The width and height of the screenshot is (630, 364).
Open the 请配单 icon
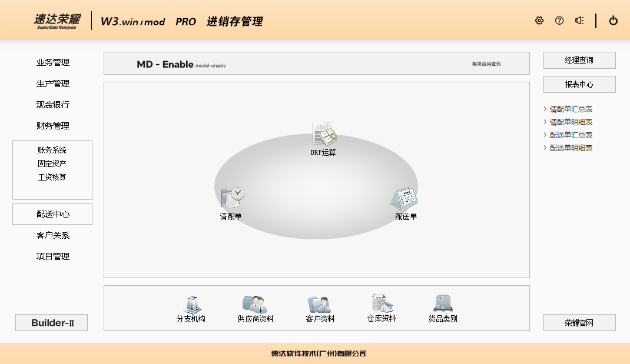[x=232, y=198]
